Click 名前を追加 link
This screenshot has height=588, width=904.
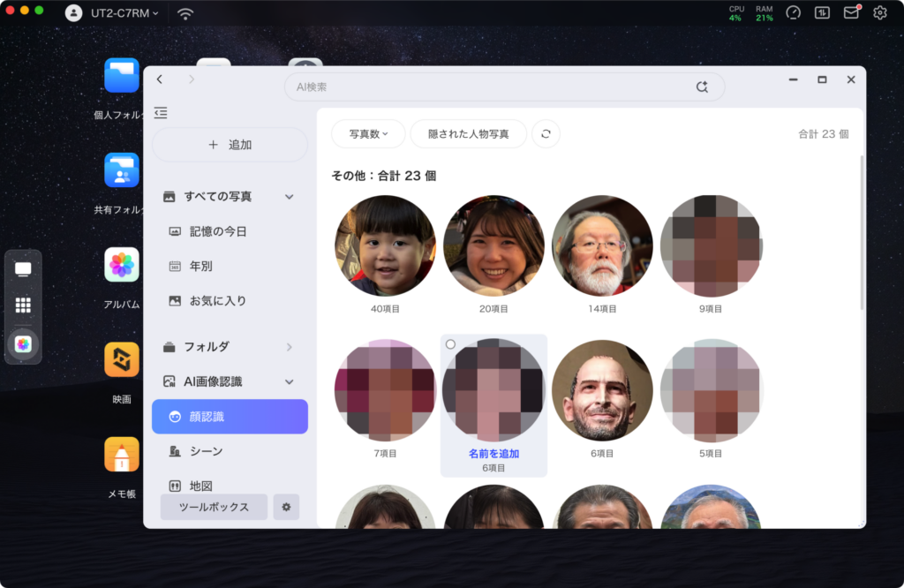[x=493, y=454]
